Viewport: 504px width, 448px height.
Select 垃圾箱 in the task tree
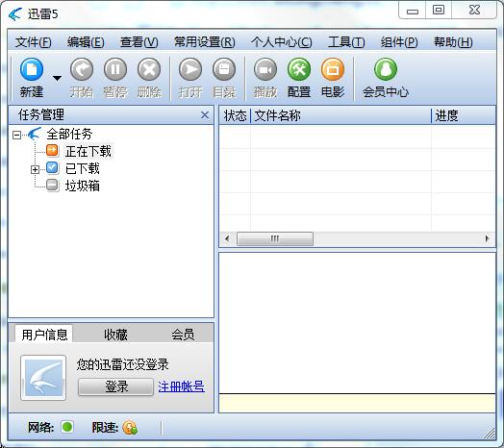pyautogui.click(x=83, y=186)
